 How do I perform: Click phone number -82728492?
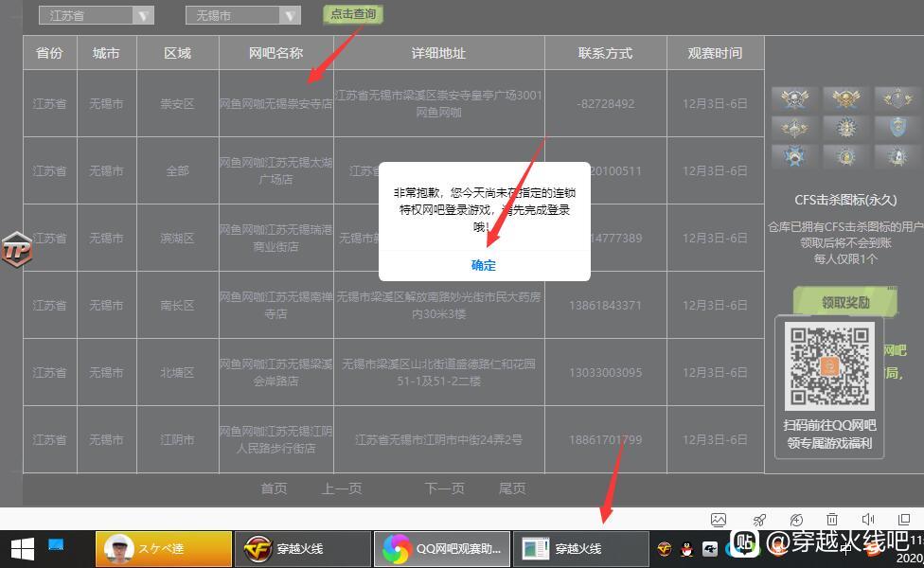click(605, 104)
